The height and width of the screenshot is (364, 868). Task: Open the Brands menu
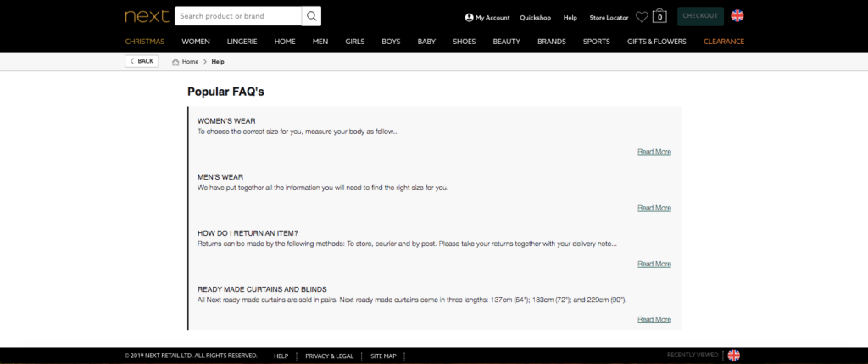coord(551,42)
